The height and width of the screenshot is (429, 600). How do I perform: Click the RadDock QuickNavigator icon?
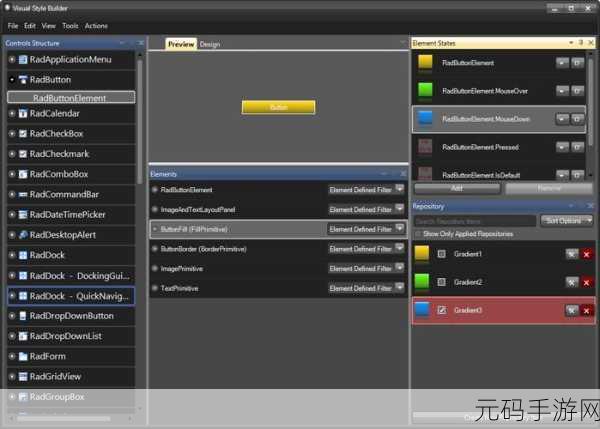23,296
